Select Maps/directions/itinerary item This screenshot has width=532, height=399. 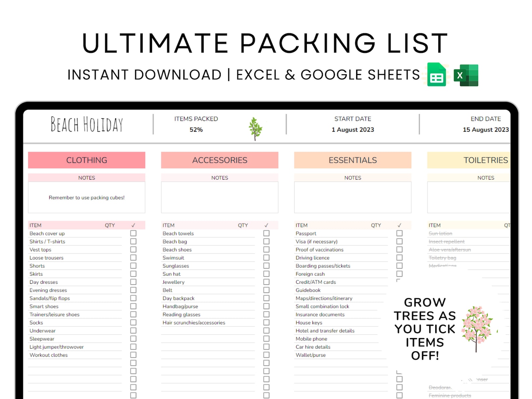(324, 298)
